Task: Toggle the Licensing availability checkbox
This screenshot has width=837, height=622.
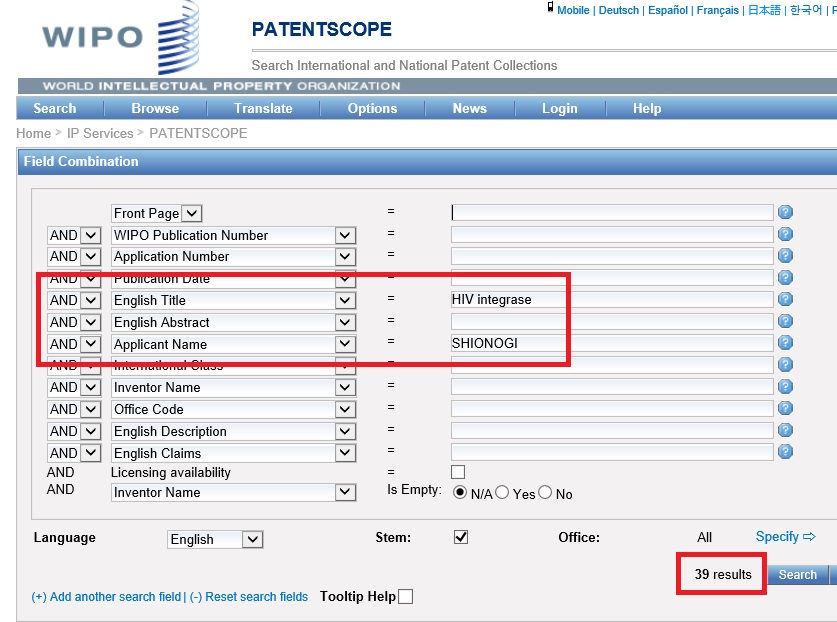Action: tap(458, 472)
